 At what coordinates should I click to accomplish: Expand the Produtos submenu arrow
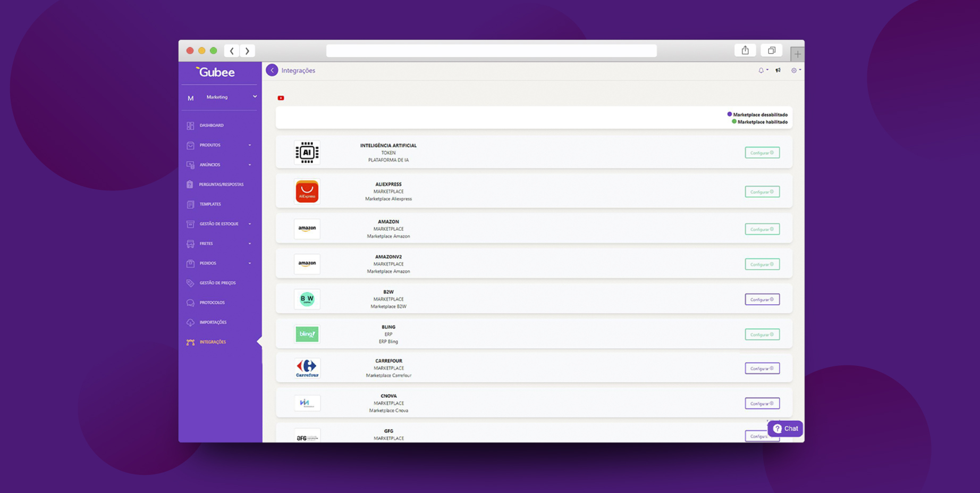point(250,145)
